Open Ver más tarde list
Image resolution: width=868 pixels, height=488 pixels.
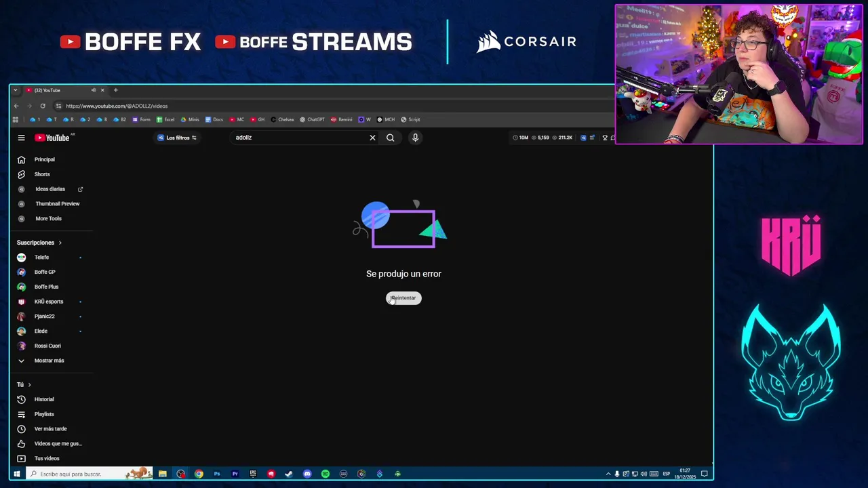(52, 429)
